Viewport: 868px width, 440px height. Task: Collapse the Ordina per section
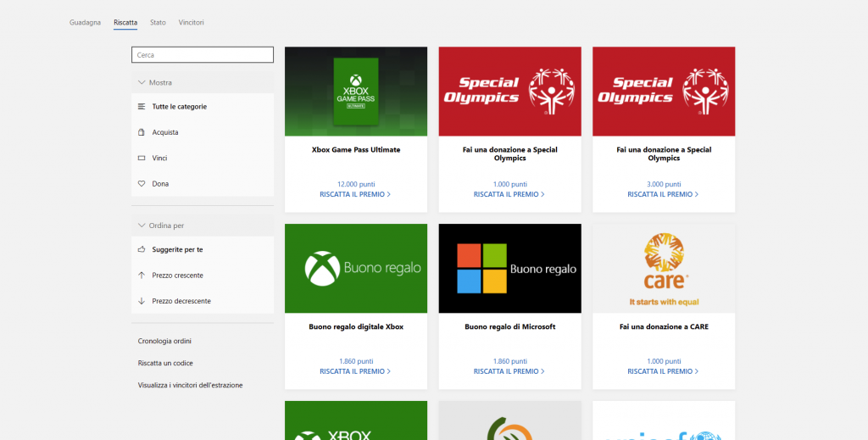203,226
